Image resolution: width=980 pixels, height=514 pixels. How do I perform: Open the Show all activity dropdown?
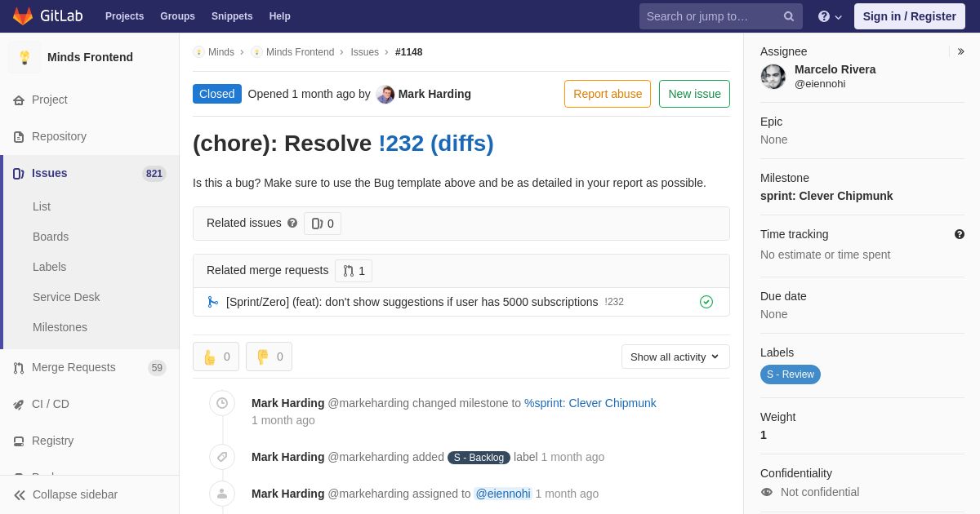pyautogui.click(x=675, y=357)
